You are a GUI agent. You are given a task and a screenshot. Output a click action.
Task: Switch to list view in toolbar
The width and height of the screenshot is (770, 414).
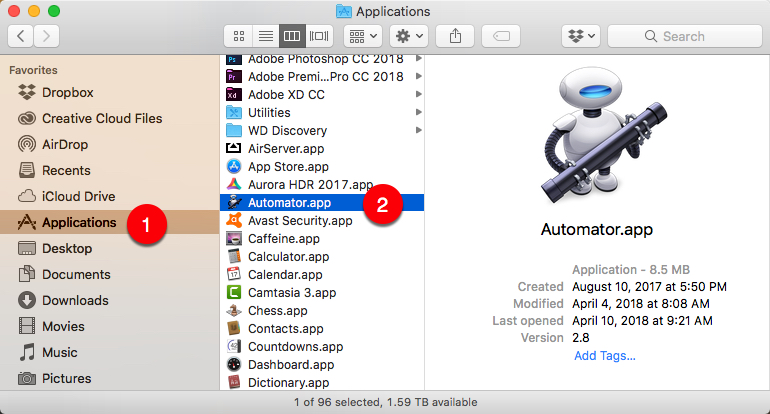(265, 36)
